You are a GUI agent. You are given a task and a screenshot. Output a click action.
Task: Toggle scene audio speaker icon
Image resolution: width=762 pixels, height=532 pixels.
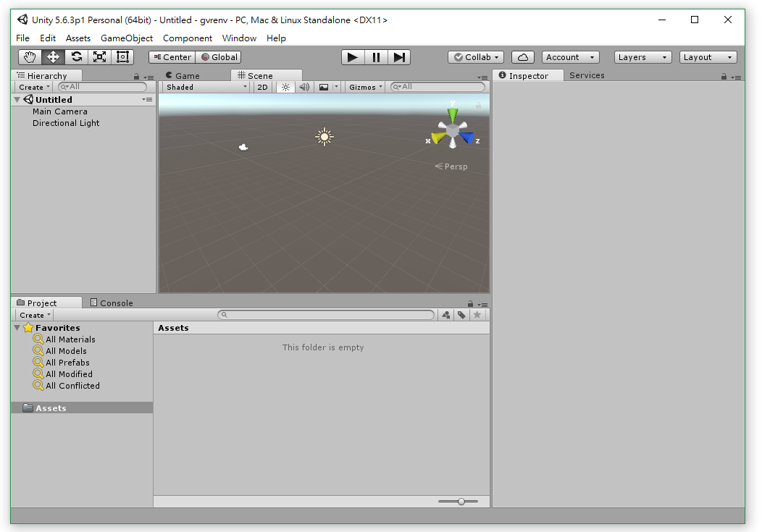point(304,87)
